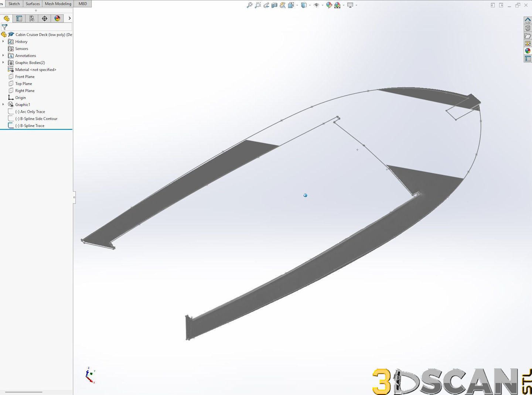Click the Edit Appearance color ball icon
Viewport: 532px width, 395px height.
329,5
